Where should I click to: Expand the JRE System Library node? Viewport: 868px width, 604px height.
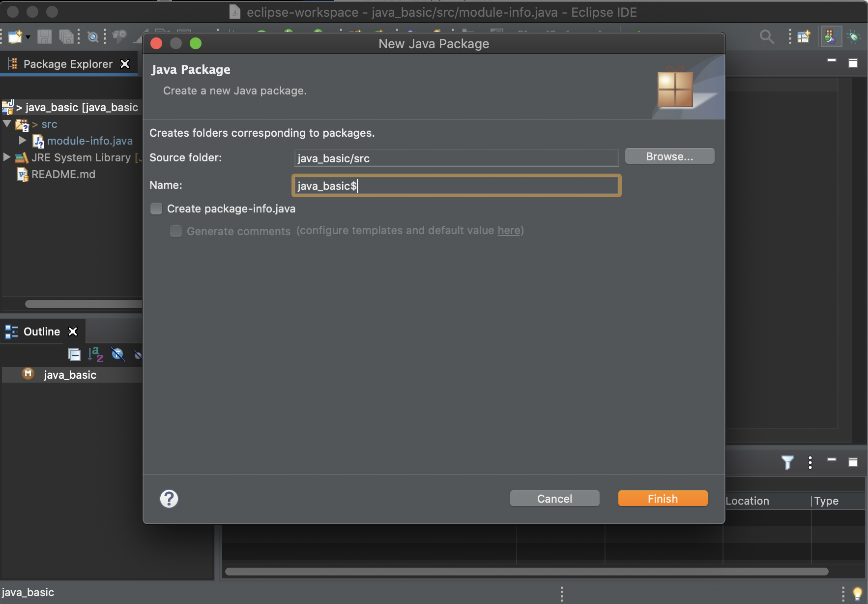(7, 157)
